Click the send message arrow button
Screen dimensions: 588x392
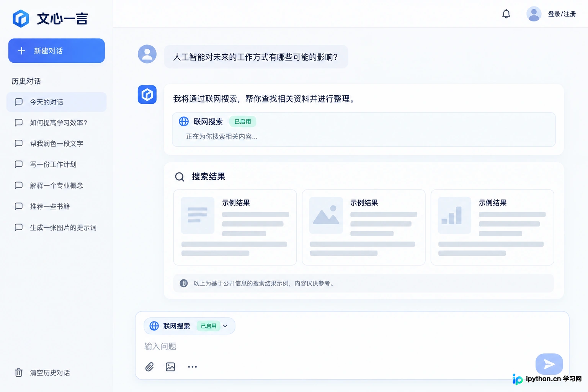[549, 364]
